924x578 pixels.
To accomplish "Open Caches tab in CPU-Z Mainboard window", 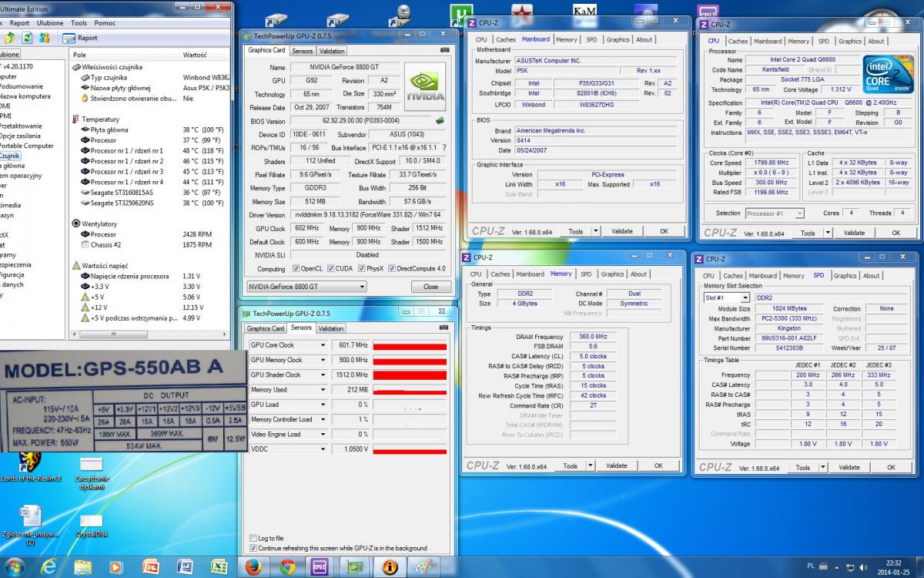I will tap(506, 39).
